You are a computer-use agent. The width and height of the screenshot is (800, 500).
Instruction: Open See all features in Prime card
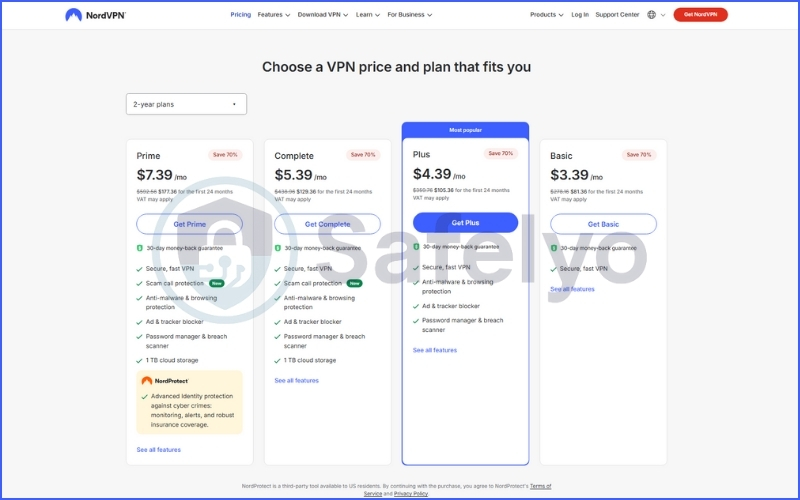(159, 449)
